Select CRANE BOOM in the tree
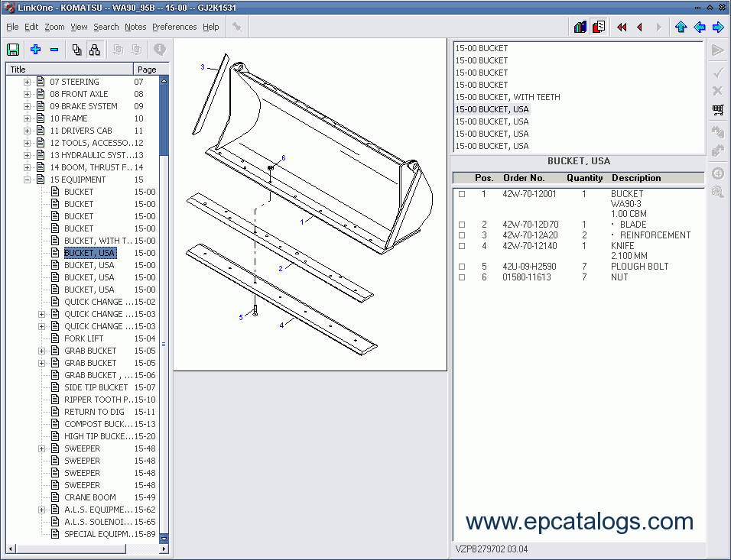The height and width of the screenshot is (560, 731). coord(90,497)
